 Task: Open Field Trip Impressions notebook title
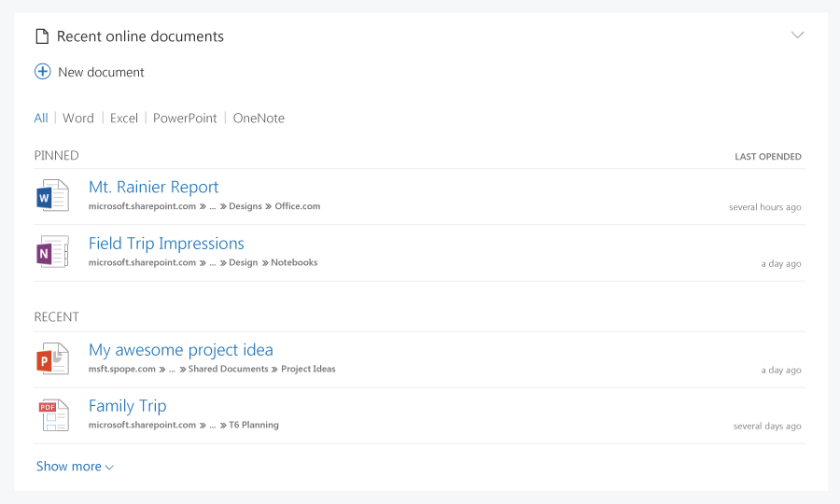click(x=166, y=244)
